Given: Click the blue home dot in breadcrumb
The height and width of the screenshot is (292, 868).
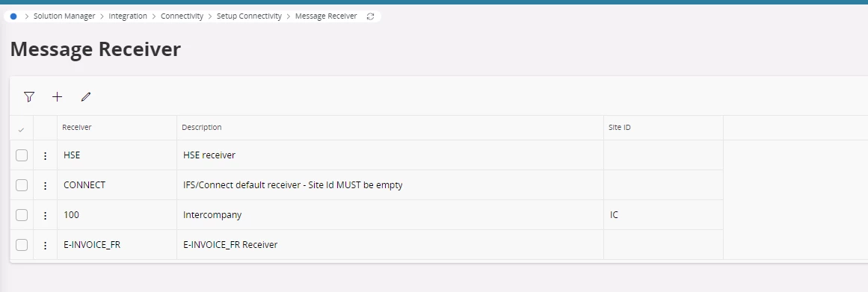Looking at the screenshot, I should 14,16.
